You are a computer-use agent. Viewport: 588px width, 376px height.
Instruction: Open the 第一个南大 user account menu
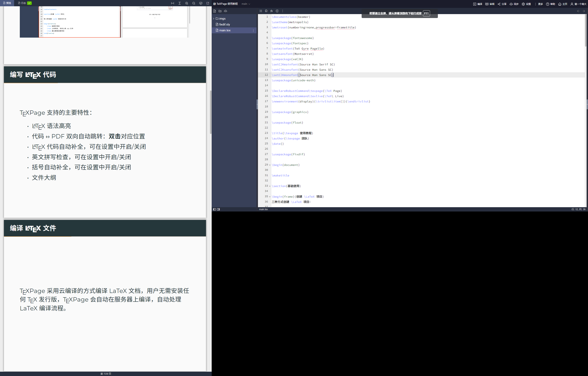coord(578,4)
